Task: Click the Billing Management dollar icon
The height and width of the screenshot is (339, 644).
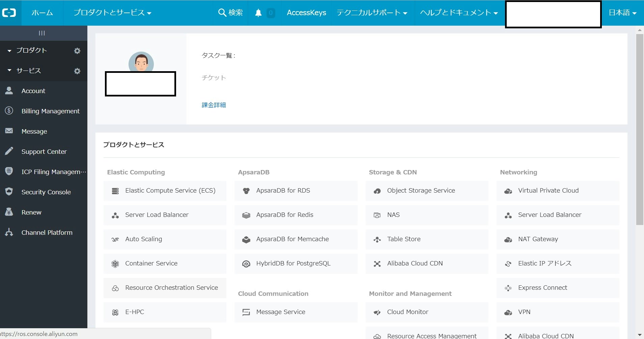Action: [x=9, y=111]
